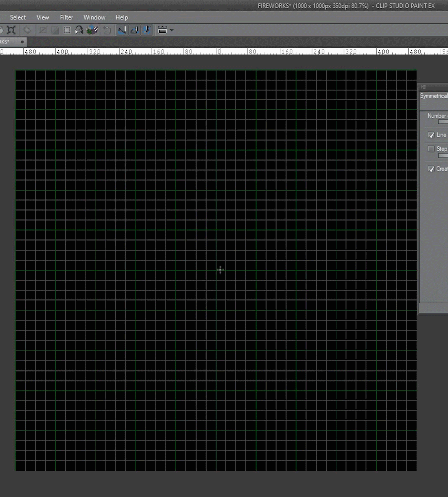Toggle Snap to Ruler

coord(122,30)
